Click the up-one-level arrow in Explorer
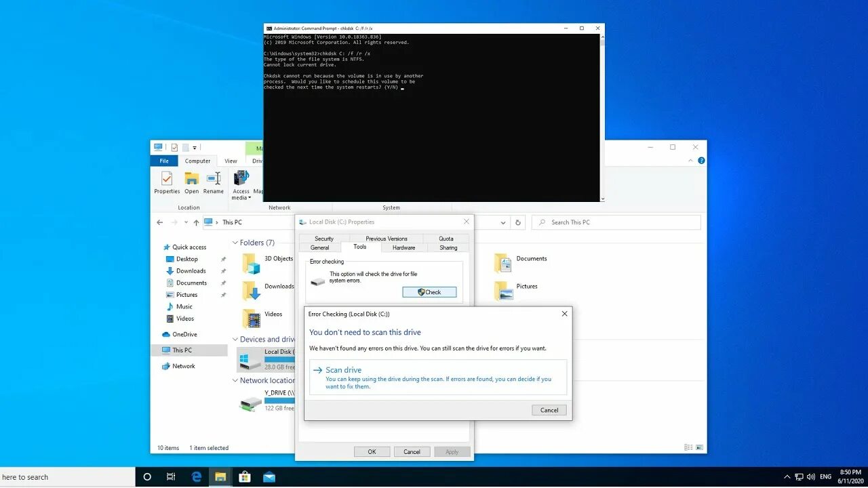Screen dimensions: 868x488 [196, 222]
